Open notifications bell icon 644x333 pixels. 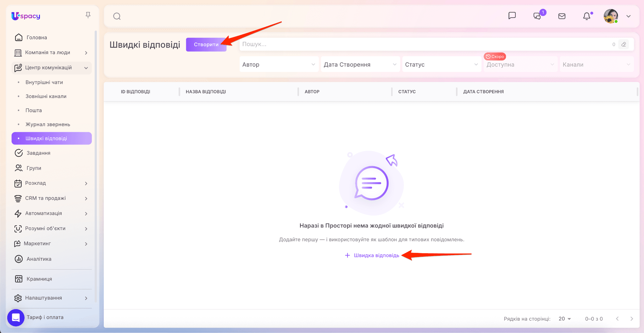click(x=587, y=16)
